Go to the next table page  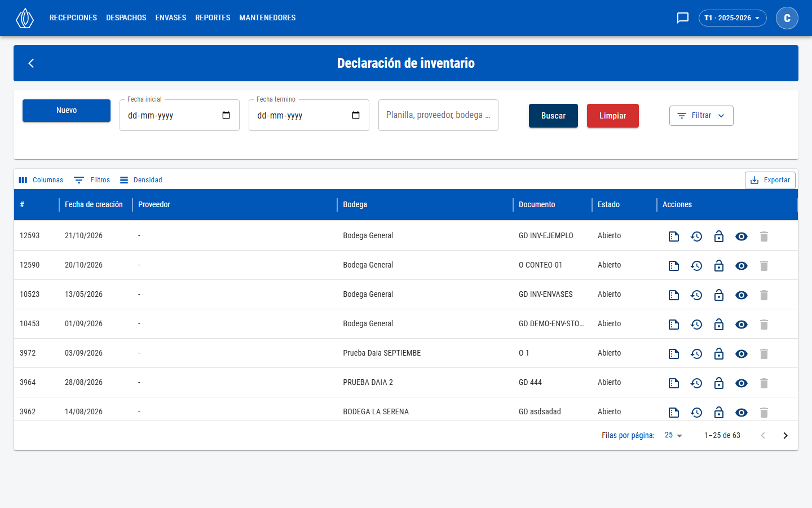tap(785, 435)
